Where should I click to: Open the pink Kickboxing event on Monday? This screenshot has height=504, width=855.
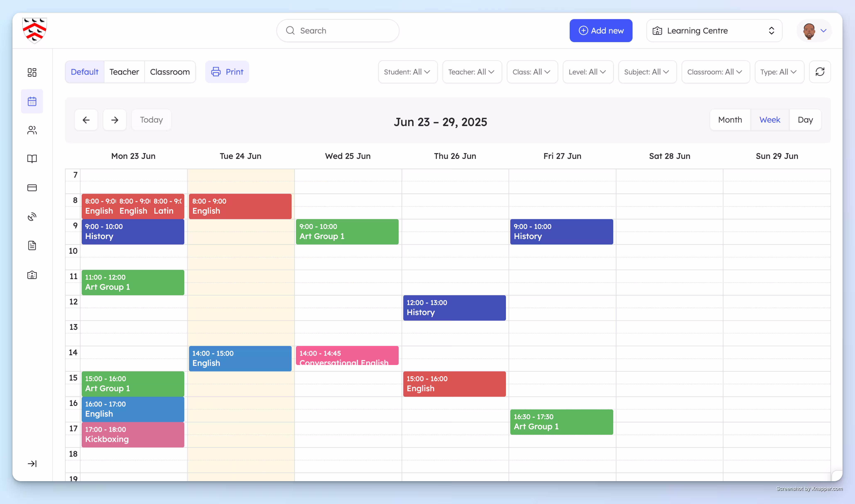coord(133,435)
